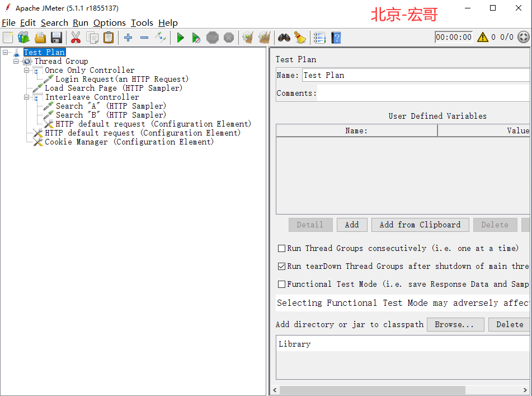
Task: Clear results with single broom icon
Action: (x=248, y=38)
